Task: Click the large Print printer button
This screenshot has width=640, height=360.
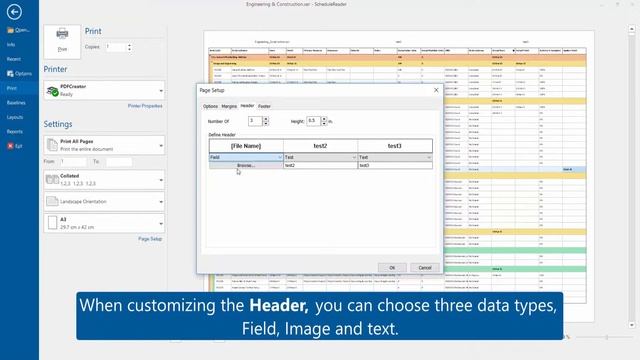Action: pos(62,41)
